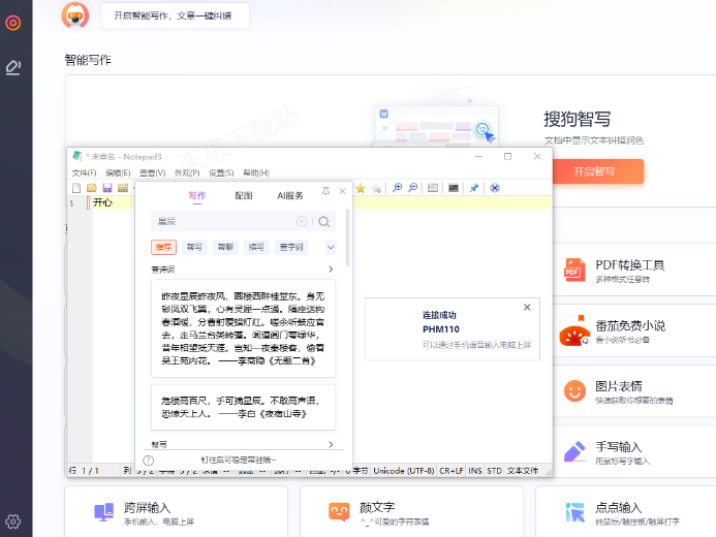Click the Sogou mascot avatar icon
The width and height of the screenshot is (716, 537).
(75, 15)
